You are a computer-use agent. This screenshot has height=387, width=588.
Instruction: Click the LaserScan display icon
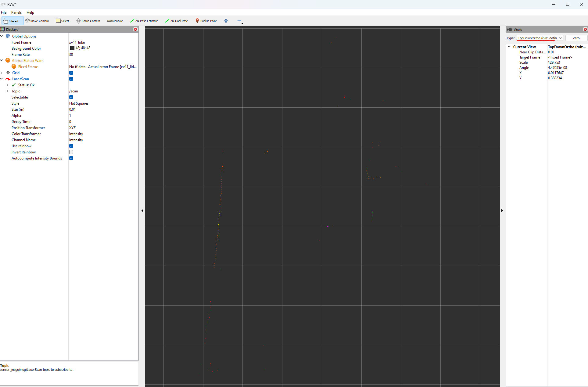8,79
